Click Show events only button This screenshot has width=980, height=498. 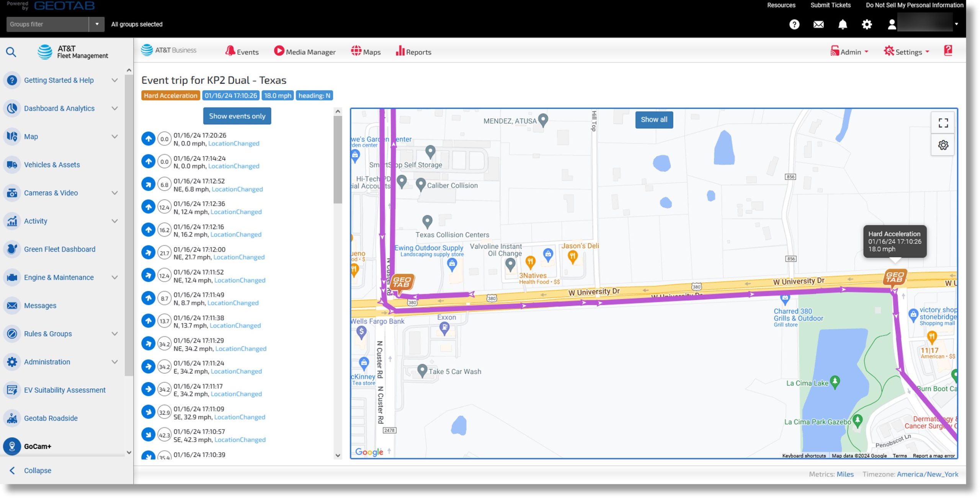(x=237, y=116)
